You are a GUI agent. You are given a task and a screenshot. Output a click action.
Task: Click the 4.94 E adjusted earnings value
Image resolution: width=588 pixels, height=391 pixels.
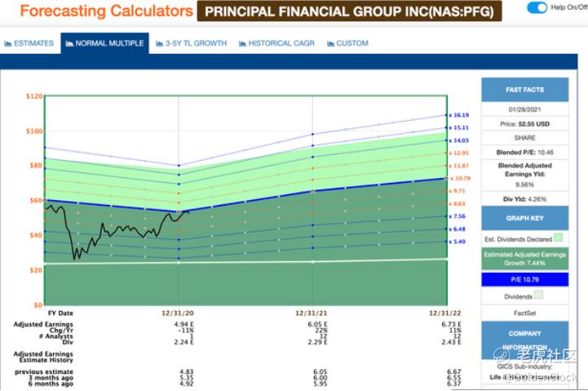tap(184, 324)
